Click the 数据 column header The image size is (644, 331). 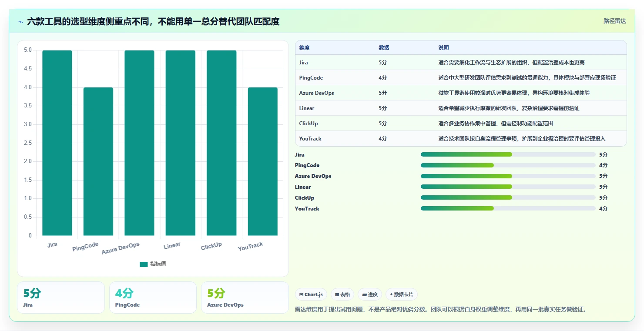point(384,47)
